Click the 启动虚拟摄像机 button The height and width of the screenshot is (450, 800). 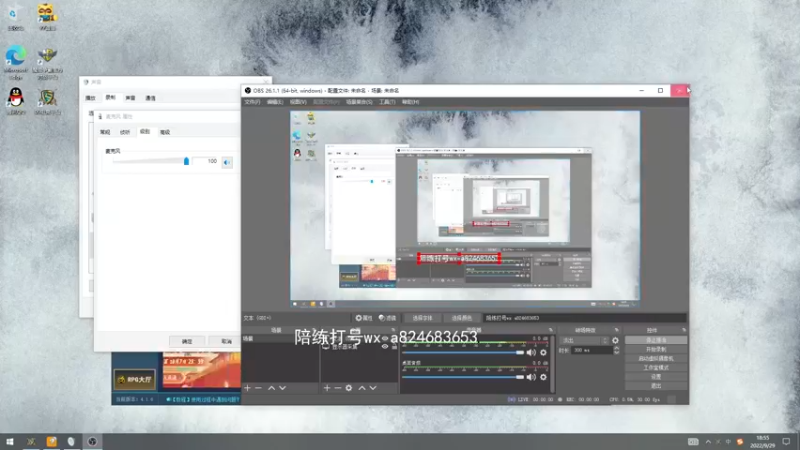click(656, 359)
